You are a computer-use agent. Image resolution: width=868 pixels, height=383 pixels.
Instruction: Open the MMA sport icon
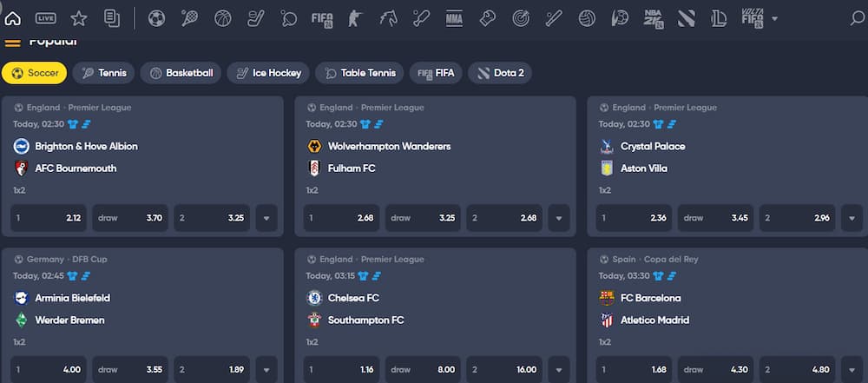point(454,18)
